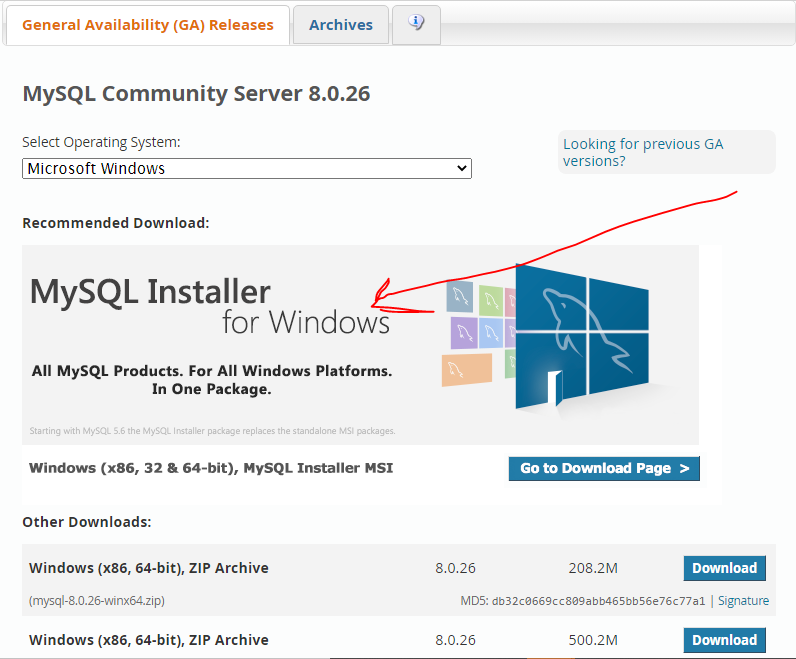
Task: Open the Select Operating System dropdown
Action: click(246, 169)
